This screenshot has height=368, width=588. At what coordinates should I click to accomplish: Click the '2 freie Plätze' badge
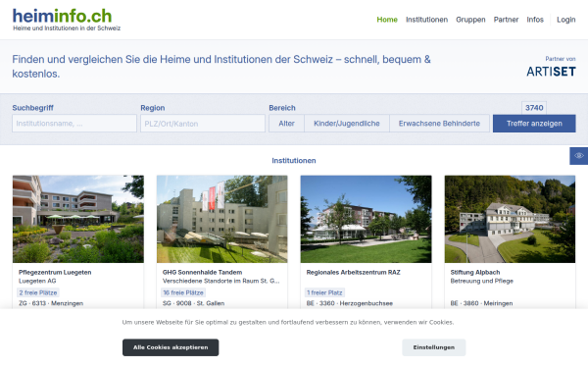point(38,292)
